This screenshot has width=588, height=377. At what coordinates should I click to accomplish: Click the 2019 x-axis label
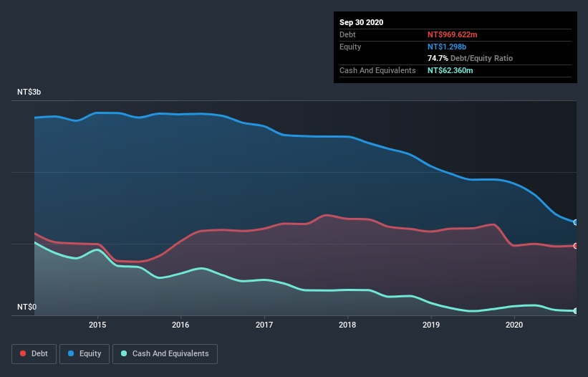point(431,325)
